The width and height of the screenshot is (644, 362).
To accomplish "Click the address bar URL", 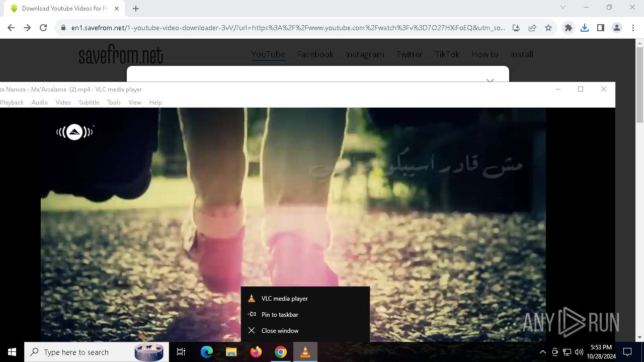I will (x=288, y=28).
